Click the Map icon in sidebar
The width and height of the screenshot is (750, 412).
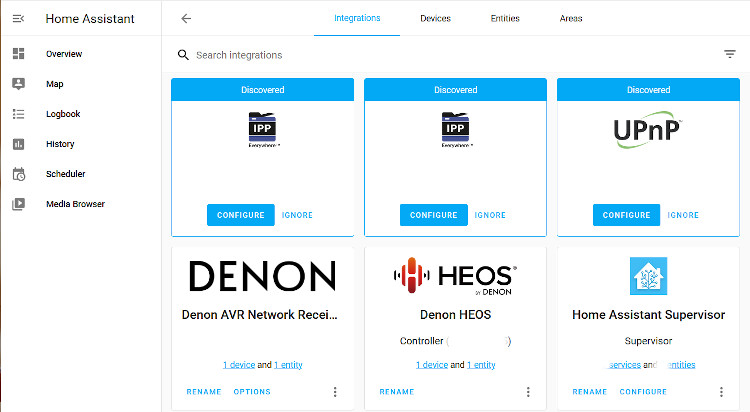pos(18,84)
